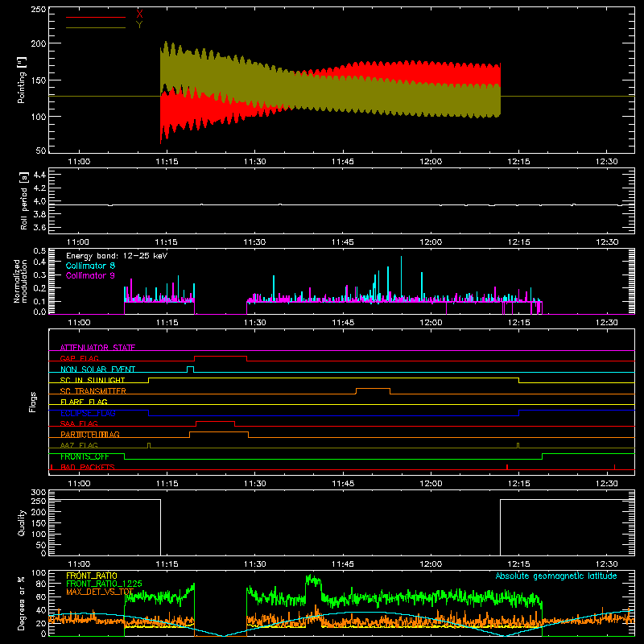Select the PARTICLE_FLAG label
Image resolution: width=644 pixels, height=644 pixels.
pyautogui.click(x=90, y=434)
